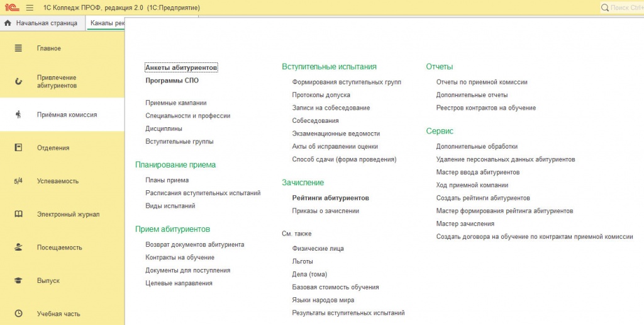Screen dimensions: 644x325
Task: Open Базовая стоимость обучения
Action: (335, 287)
